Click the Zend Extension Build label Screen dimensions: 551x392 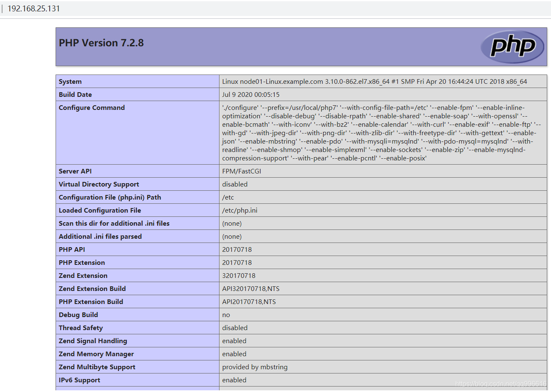92,289
